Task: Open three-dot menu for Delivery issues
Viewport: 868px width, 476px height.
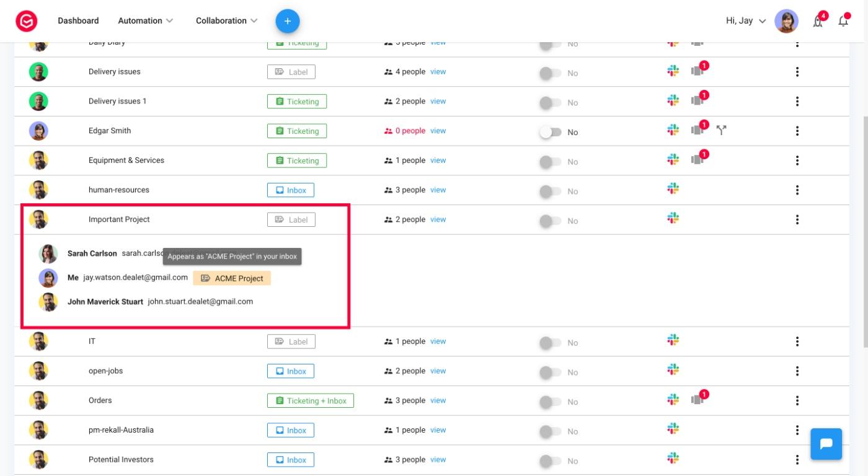Action: tap(797, 72)
